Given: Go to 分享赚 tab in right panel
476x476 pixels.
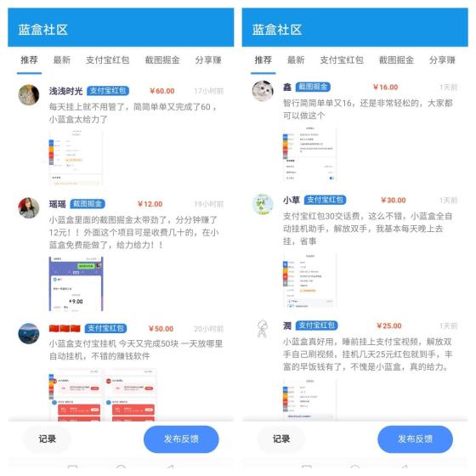Looking at the screenshot, I should coord(442,60).
